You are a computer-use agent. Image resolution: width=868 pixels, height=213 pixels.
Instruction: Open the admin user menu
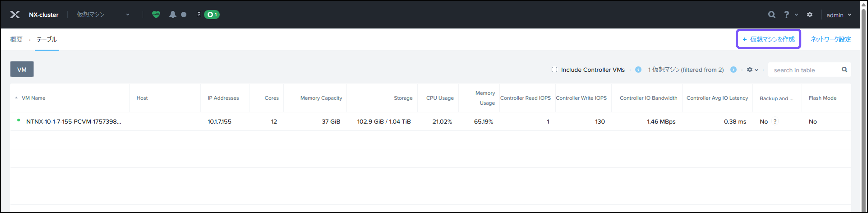[839, 15]
